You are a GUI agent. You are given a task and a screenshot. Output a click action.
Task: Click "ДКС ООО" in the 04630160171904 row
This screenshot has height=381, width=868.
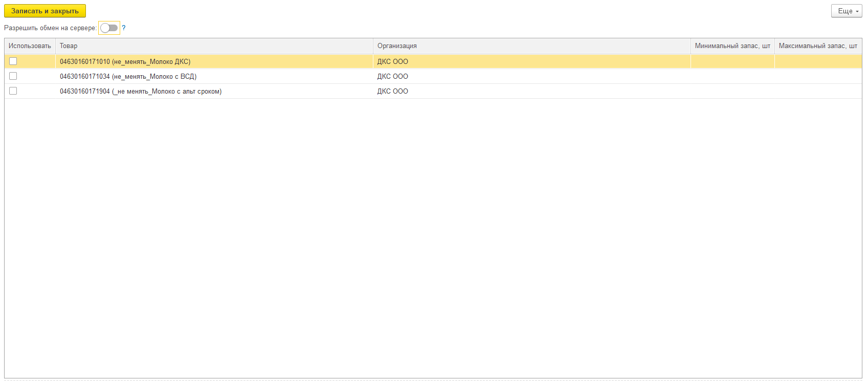[x=393, y=92]
